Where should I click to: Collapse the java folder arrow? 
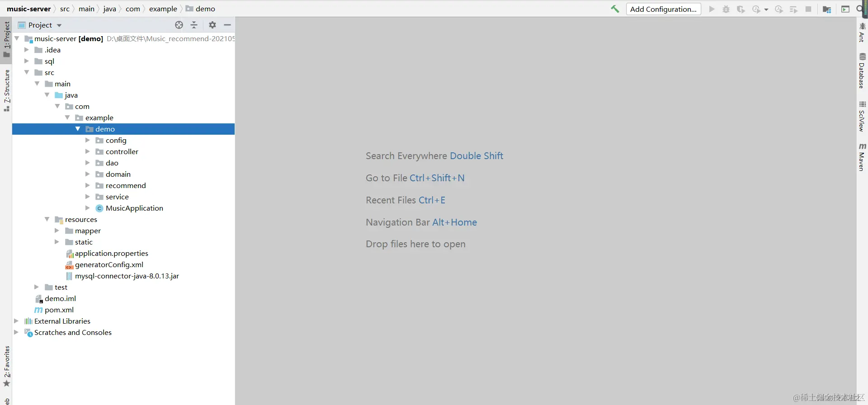click(47, 95)
